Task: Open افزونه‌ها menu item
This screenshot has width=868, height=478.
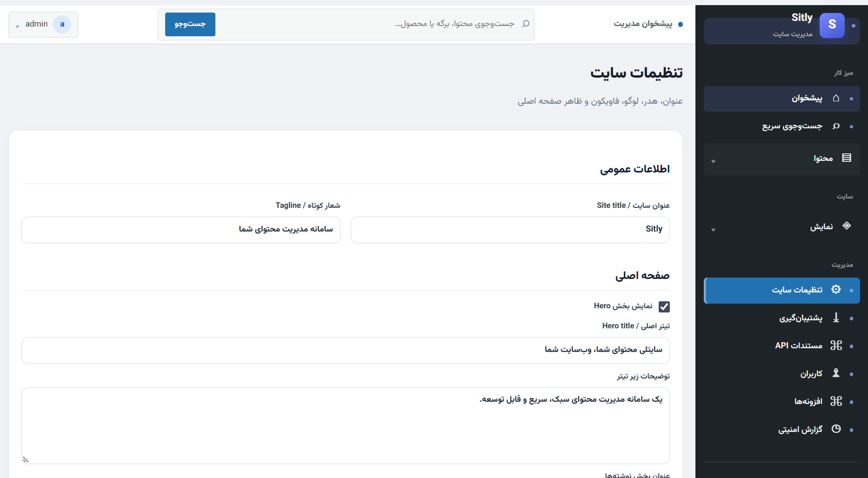Action: click(781, 401)
